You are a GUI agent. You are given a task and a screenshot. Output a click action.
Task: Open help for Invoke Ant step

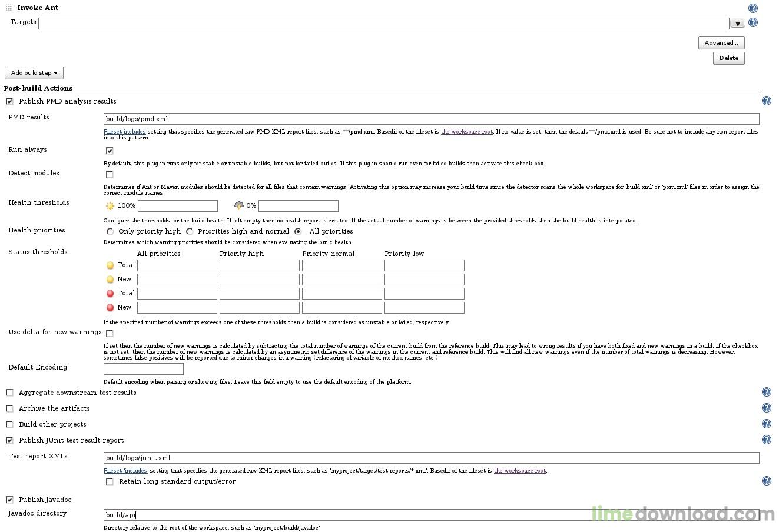[753, 8]
